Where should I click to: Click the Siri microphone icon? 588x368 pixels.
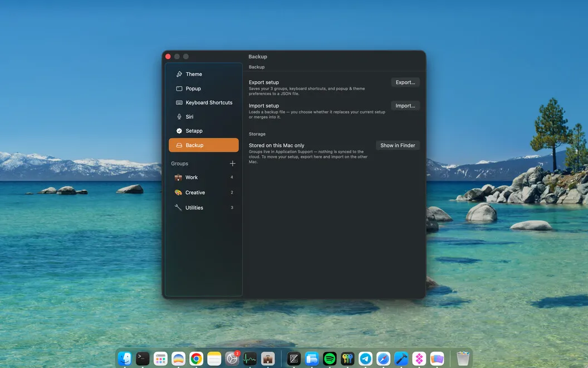pos(179,117)
